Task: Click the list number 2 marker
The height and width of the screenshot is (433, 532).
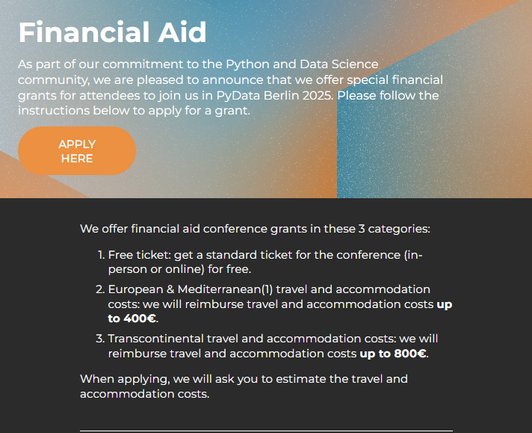Action: point(100,289)
